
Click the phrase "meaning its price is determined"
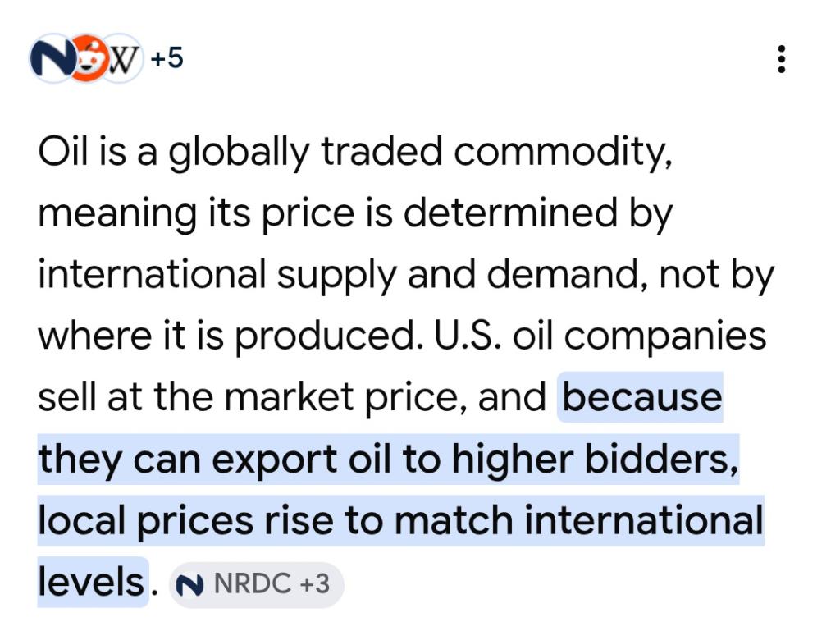tap(317, 214)
